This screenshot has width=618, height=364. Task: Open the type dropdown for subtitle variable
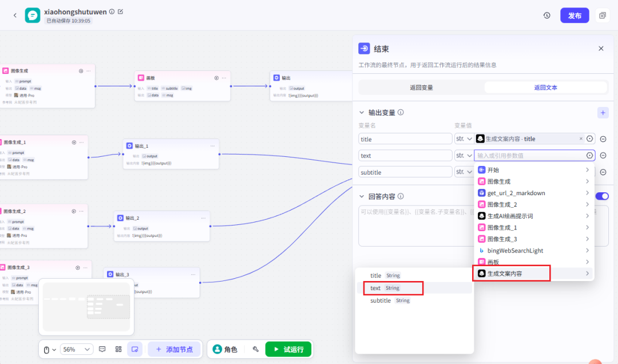[464, 172]
